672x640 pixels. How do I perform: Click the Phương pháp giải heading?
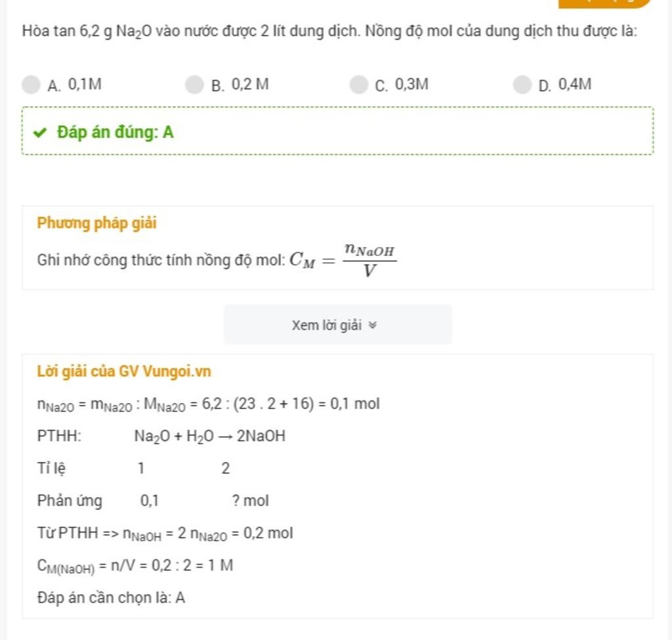[97, 223]
